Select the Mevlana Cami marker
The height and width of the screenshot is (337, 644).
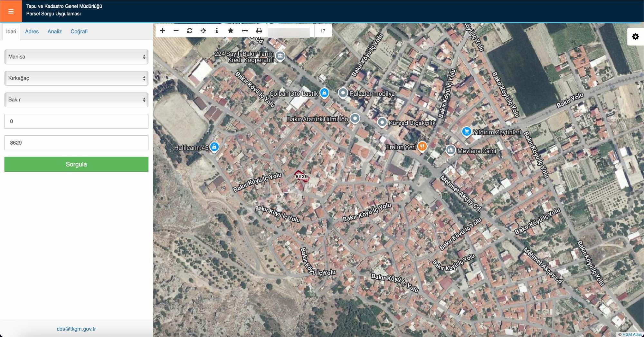pyautogui.click(x=450, y=150)
